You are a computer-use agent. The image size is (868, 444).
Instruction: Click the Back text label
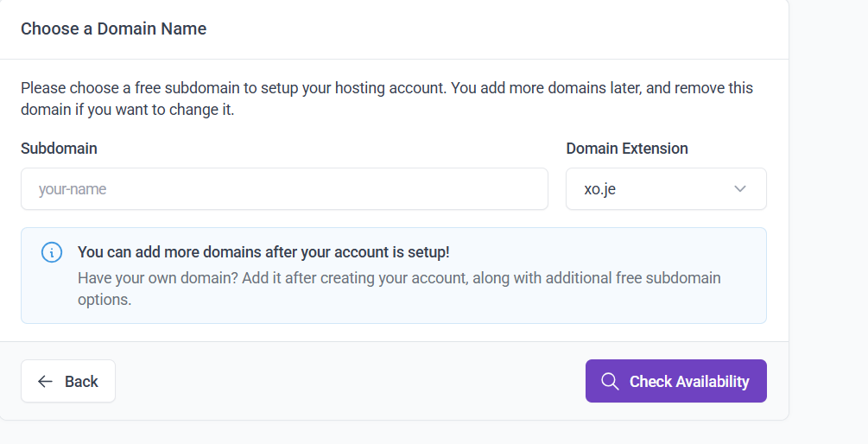81,382
